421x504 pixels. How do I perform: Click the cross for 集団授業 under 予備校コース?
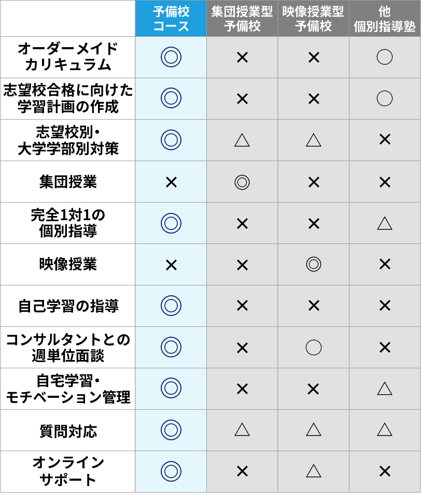pyautogui.click(x=171, y=182)
